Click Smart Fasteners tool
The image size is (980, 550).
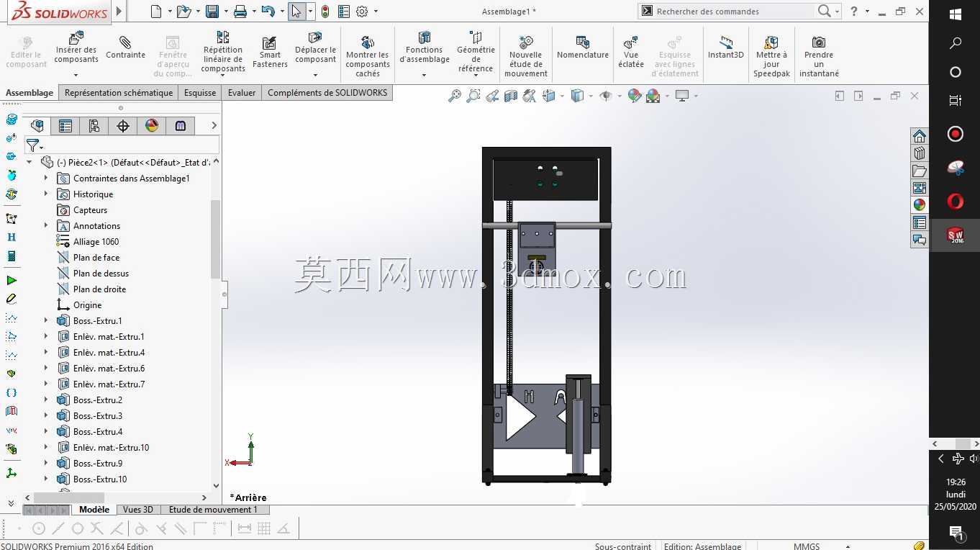270,52
